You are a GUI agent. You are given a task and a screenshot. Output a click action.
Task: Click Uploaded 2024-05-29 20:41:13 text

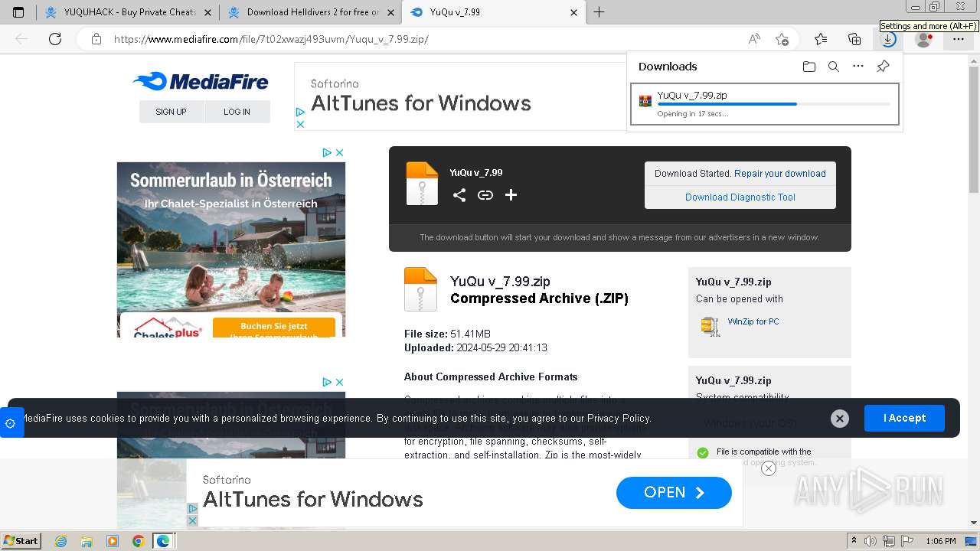click(475, 348)
